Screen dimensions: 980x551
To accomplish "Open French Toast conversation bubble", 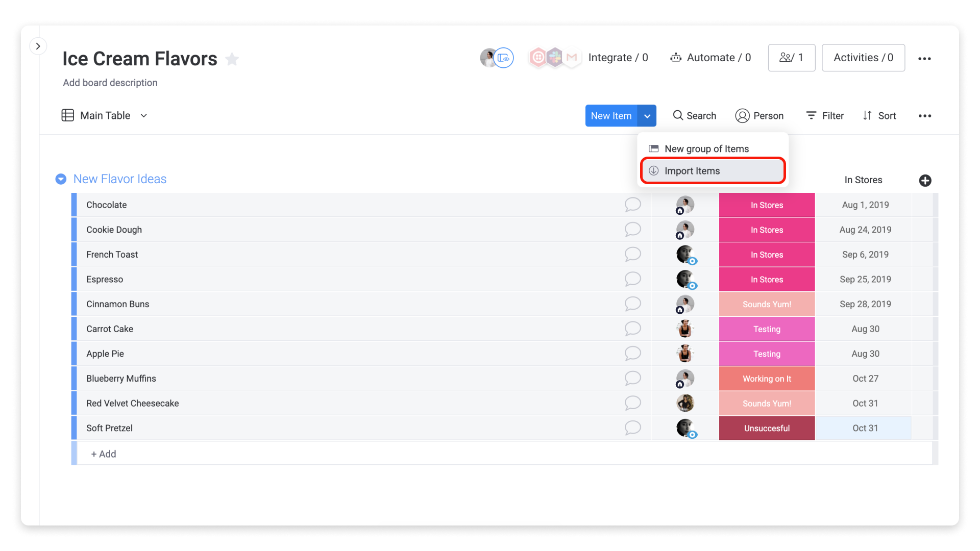I will coord(632,254).
